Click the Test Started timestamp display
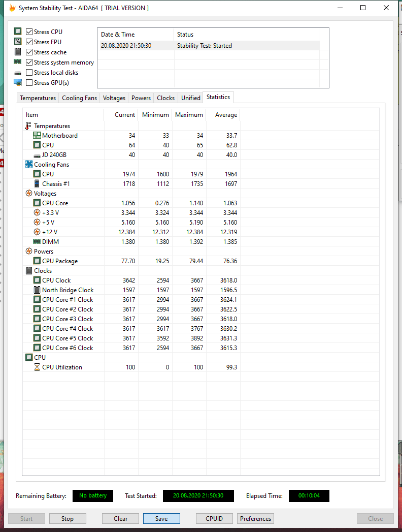402x532 pixels. (x=198, y=496)
